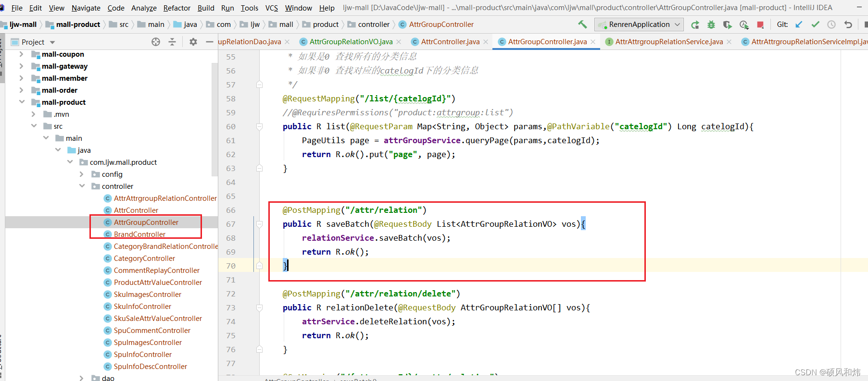The image size is (868, 381).
Task: Select the mall-member module
Action: click(x=64, y=78)
